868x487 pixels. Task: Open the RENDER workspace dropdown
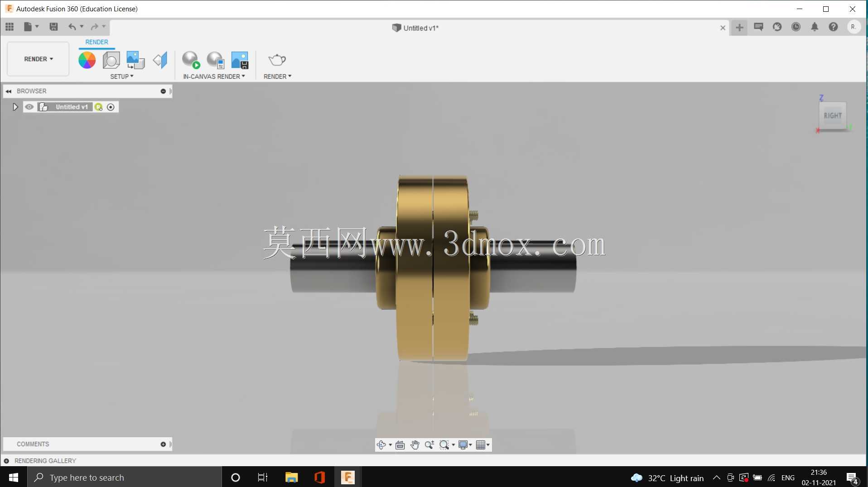(39, 59)
